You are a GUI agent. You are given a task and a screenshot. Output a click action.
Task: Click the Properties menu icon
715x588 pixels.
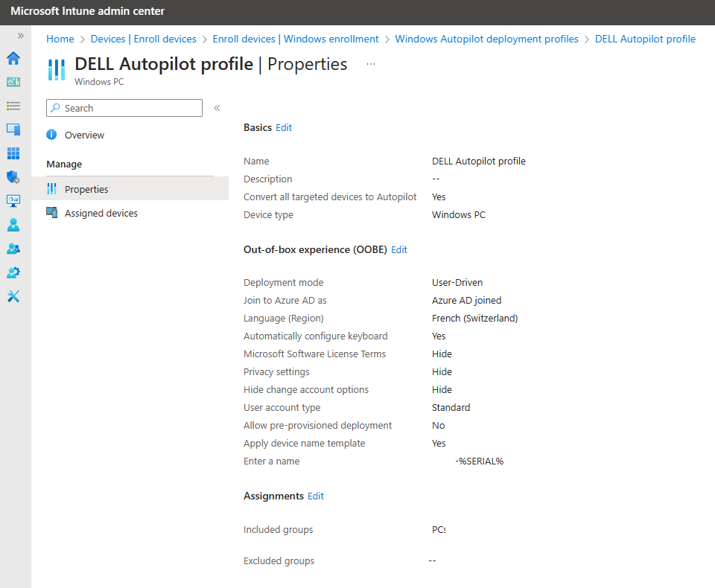[x=51, y=189]
